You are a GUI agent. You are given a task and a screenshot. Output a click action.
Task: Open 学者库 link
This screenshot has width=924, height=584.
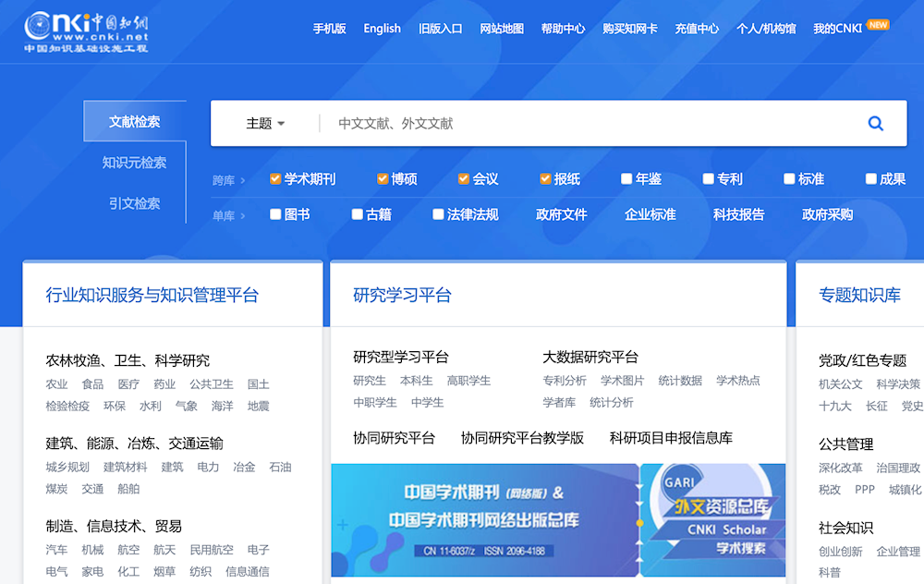point(559,403)
